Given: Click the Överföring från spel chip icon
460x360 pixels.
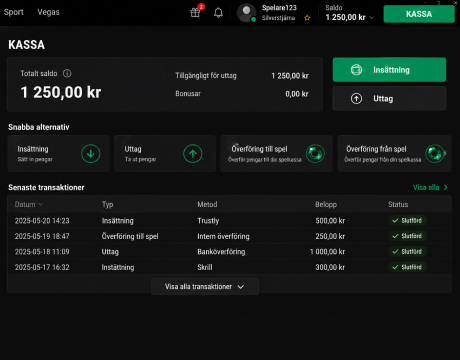Looking at the screenshot, I should click(x=435, y=154).
